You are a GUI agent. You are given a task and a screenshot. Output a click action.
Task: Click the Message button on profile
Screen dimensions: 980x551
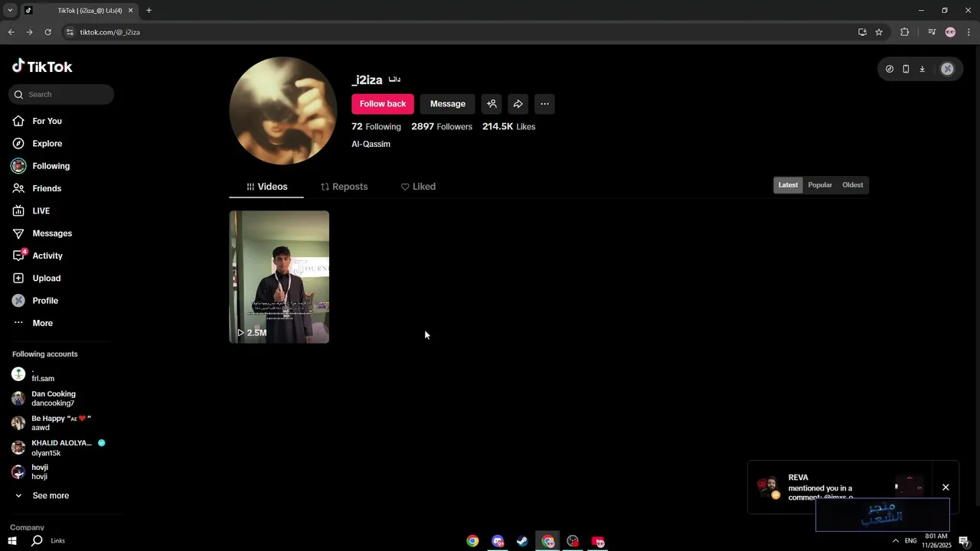[x=448, y=104]
